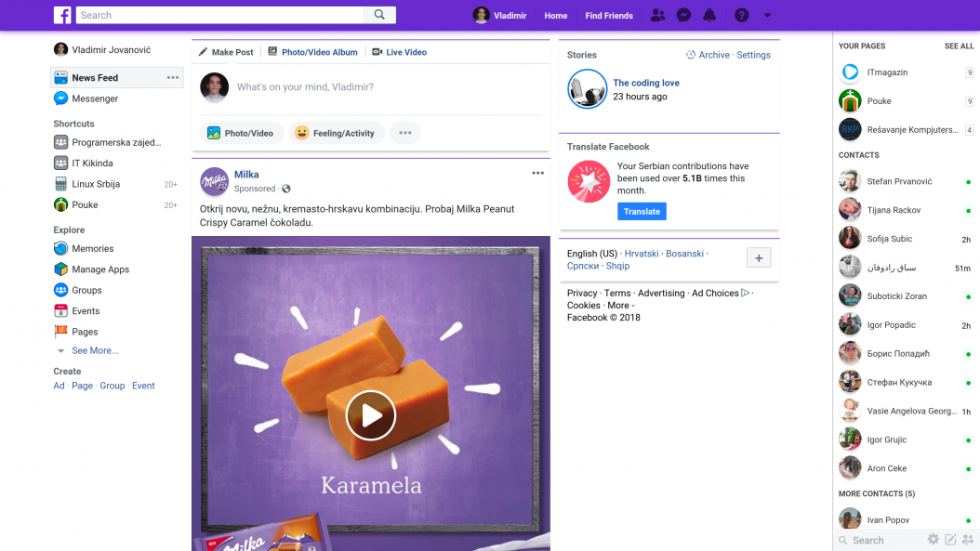Screen dimensions: 980x551
Task: Switch language to Hrvatski
Action: coord(642,254)
